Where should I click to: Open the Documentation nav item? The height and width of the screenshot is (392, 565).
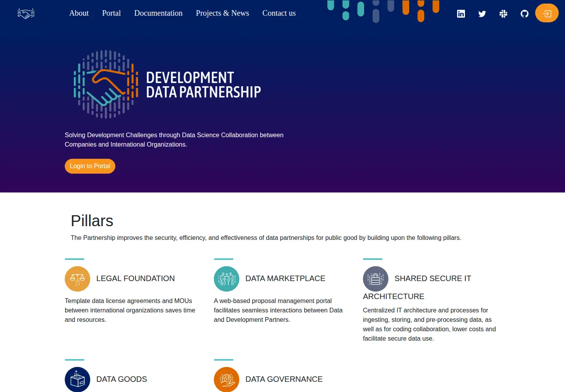pyautogui.click(x=158, y=13)
